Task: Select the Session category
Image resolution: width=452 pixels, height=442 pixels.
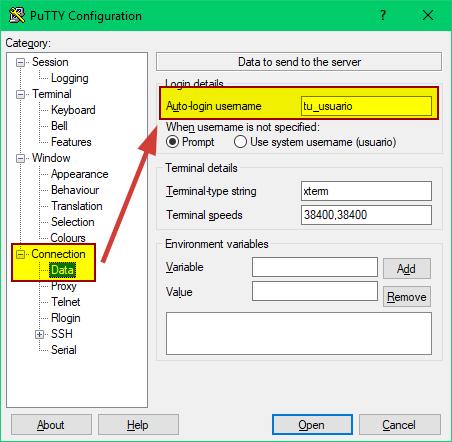Action: (50, 62)
